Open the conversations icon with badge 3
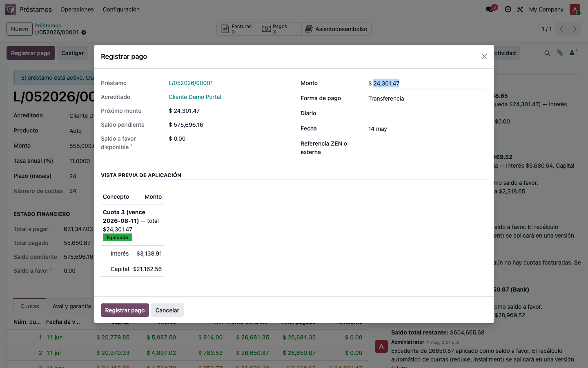This screenshot has width=588, height=368. 490,9
